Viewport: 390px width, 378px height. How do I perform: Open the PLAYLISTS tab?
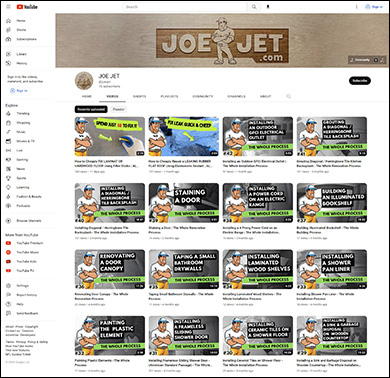pos(169,96)
